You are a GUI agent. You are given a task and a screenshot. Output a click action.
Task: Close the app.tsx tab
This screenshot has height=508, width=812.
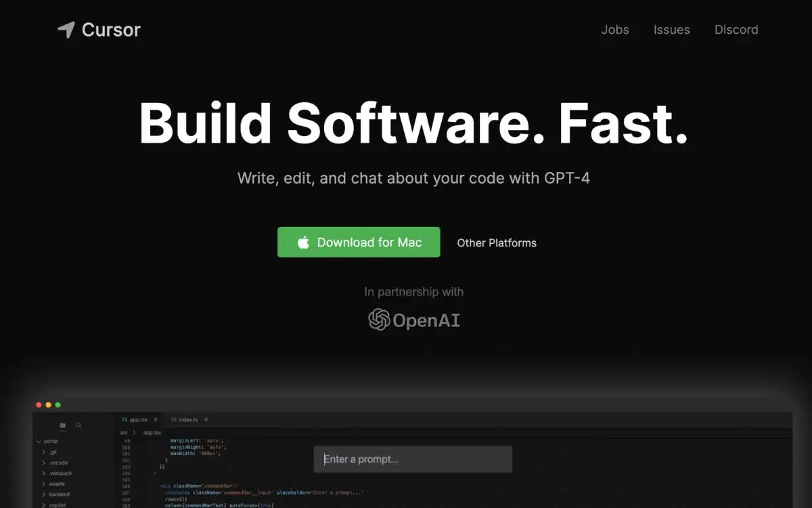point(156,420)
